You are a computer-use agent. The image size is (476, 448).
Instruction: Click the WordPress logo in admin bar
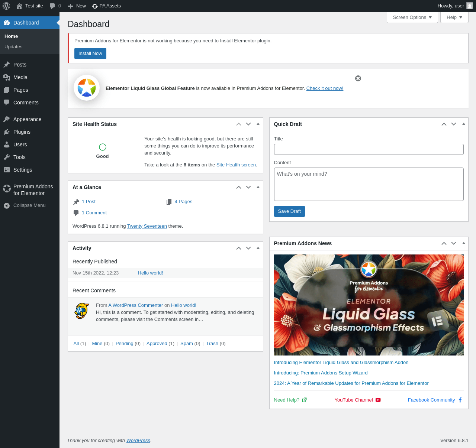[6, 6]
